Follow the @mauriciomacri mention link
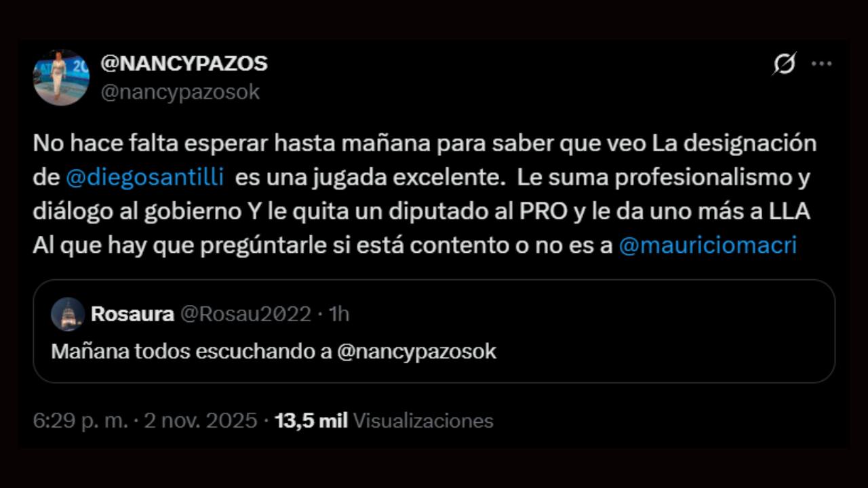Screen dimensions: 868x488 click(707, 245)
